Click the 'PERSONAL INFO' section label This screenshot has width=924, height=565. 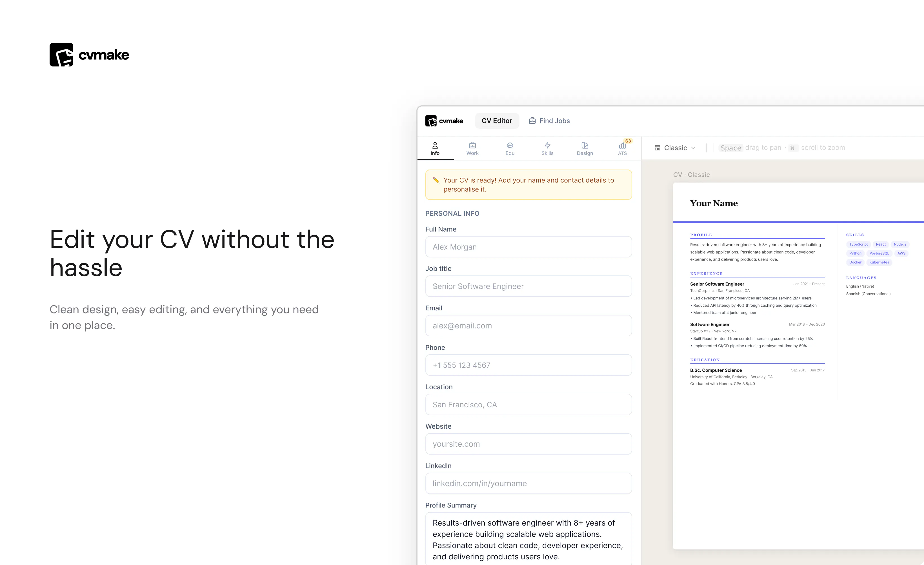pos(452,213)
